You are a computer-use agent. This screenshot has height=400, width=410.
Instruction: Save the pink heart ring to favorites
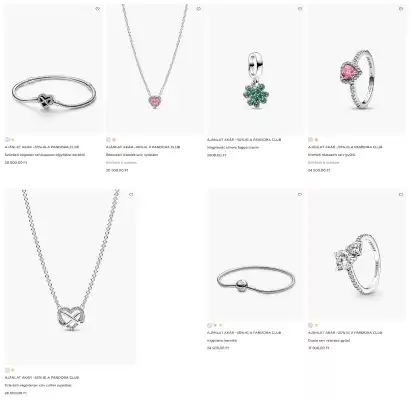[401, 9]
